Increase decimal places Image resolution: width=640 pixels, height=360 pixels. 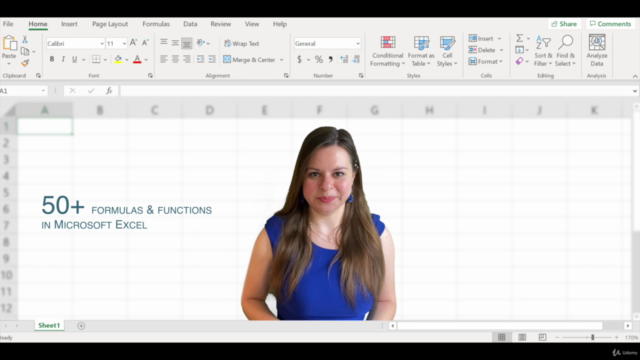click(x=344, y=60)
